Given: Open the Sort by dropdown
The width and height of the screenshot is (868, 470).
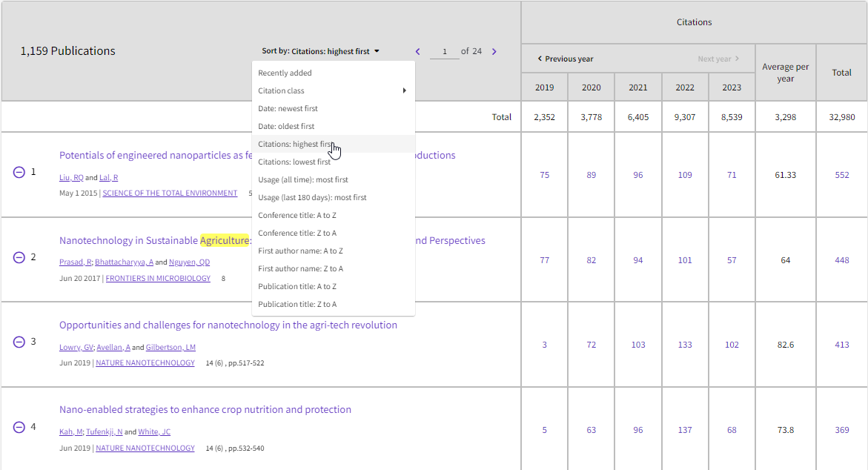Looking at the screenshot, I should pos(320,51).
